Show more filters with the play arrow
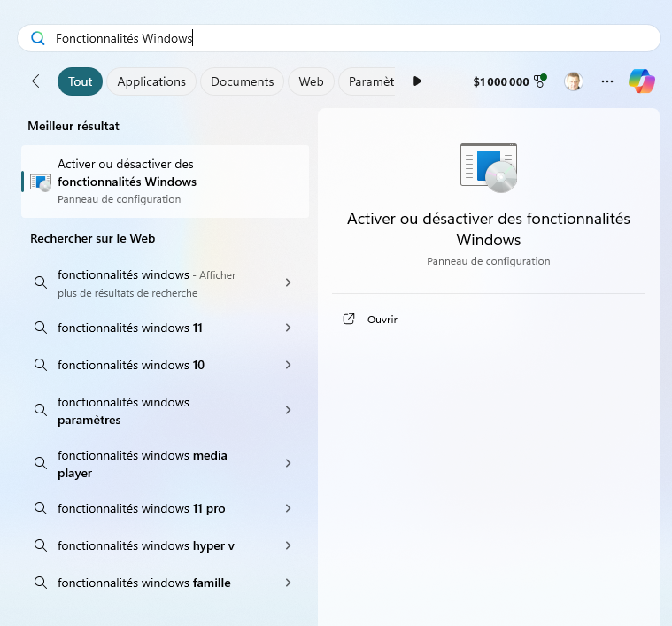 (x=417, y=81)
